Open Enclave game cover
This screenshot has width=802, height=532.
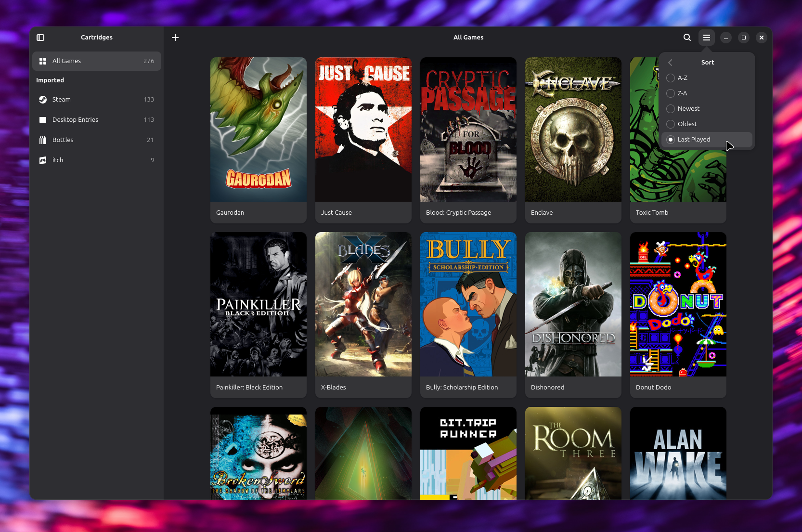pos(573,130)
